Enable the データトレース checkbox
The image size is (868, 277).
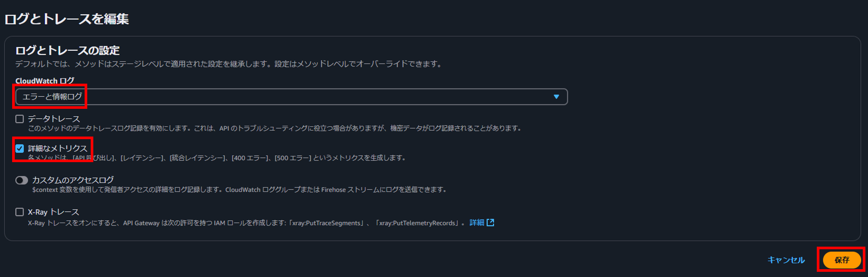click(20, 119)
